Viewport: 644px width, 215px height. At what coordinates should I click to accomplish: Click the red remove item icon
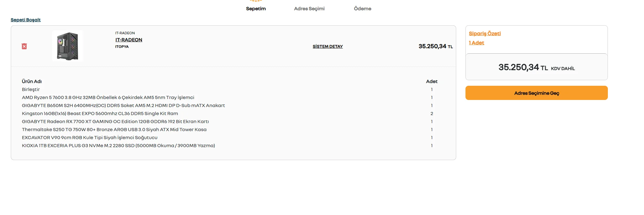tap(24, 46)
